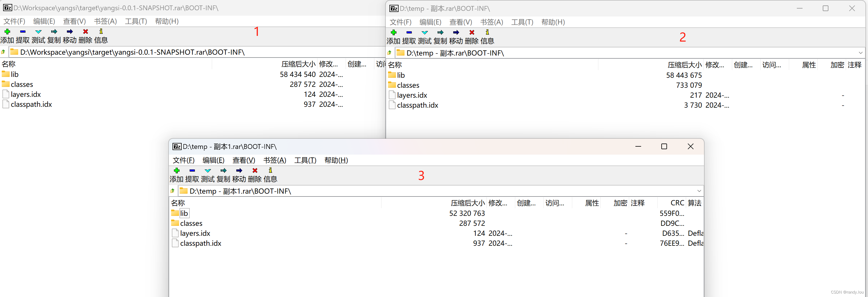Click the red Delete (删除) icon in the yangsi-0.0.1-SNAPSHOT.rar window
The height and width of the screenshot is (297, 868).
coord(86,32)
